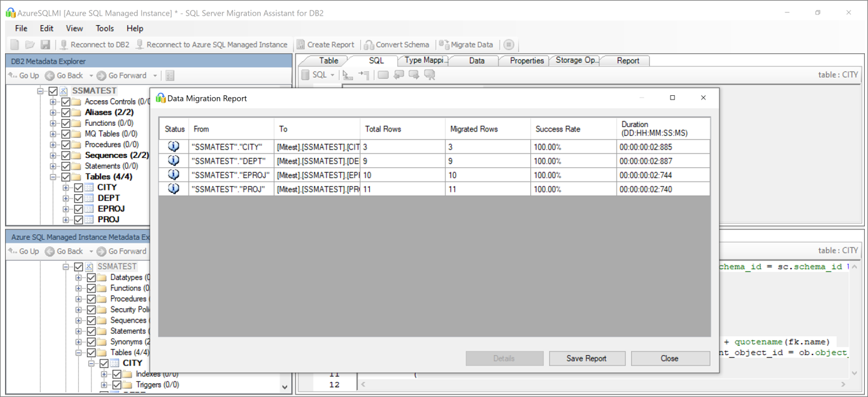Collapse the Tables (4/4) node in DB2 tree
Viewport: 868px width, 397px height.
53,177
